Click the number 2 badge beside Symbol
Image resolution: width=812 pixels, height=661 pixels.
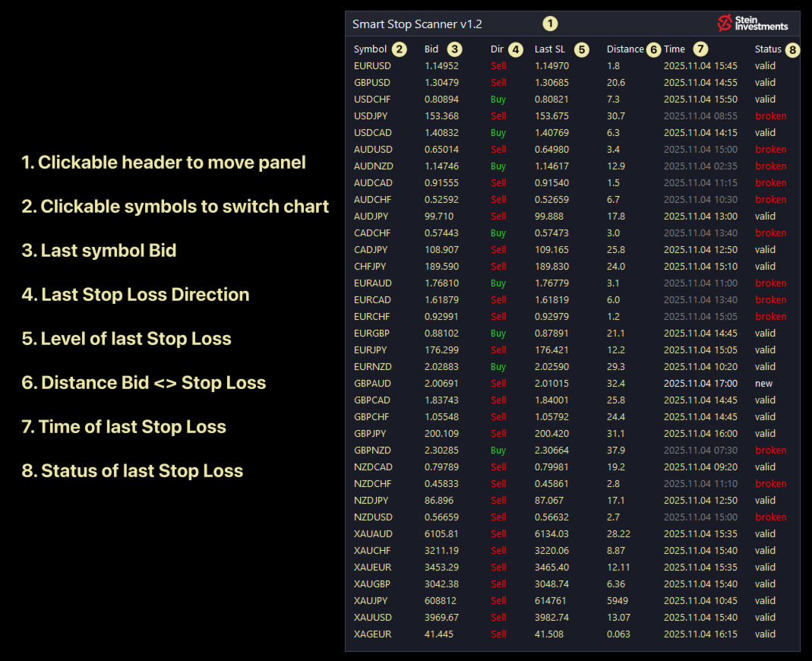coord(400,49)
